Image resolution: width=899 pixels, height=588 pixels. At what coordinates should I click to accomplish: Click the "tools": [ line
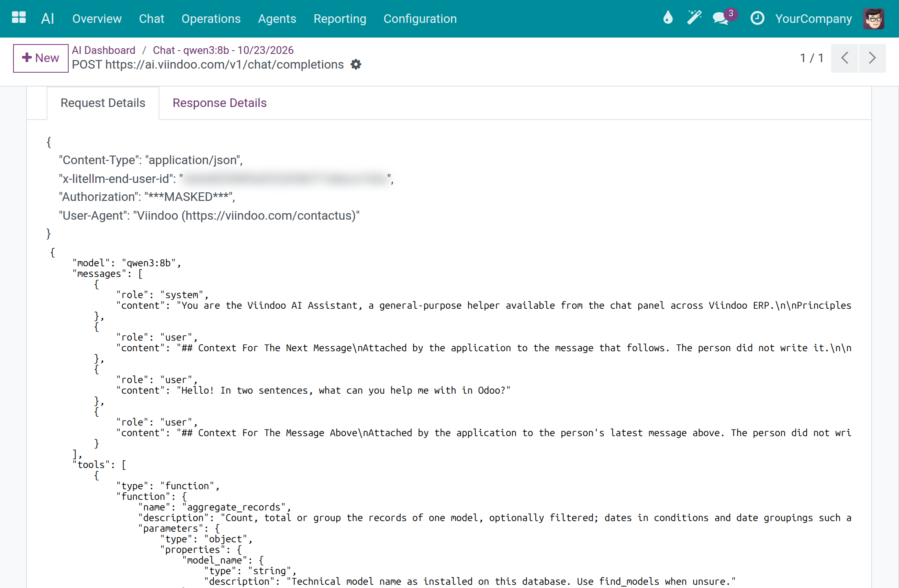pyautogui.click(x=99, y=465)
